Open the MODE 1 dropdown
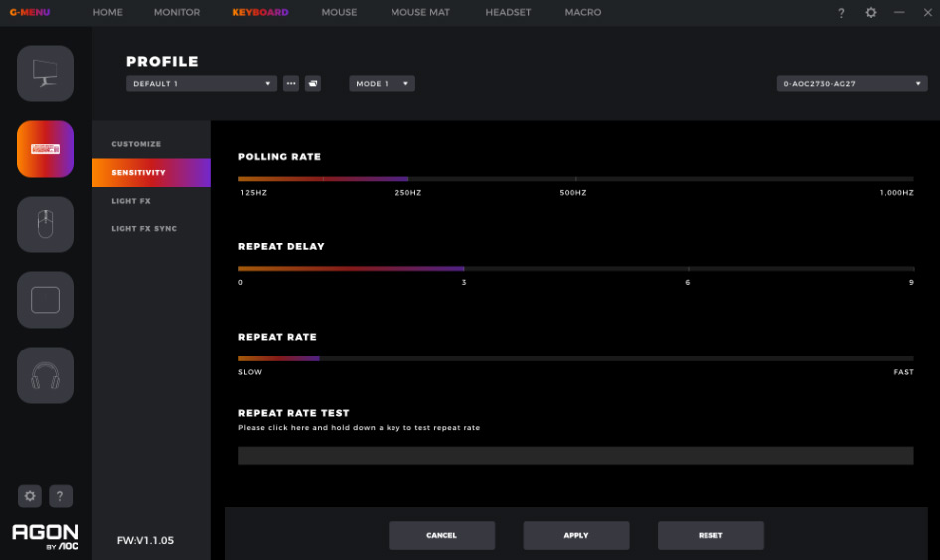940x560 pixels. point(382,83)
